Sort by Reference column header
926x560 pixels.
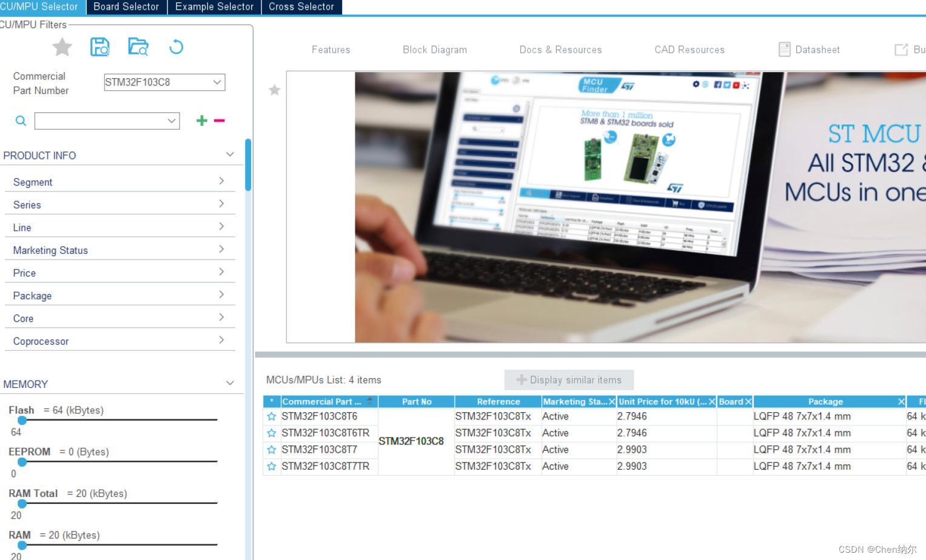pos(498,402)
